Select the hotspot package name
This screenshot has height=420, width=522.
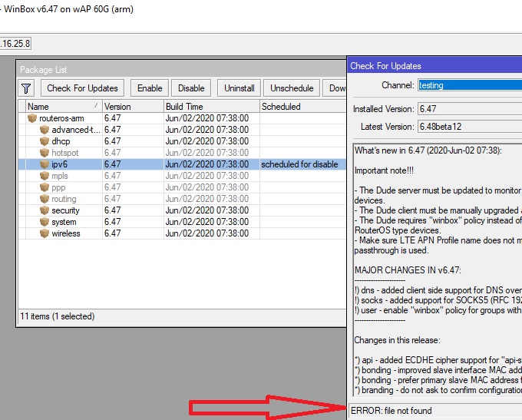pyautogui.click(x=65, y=153)
